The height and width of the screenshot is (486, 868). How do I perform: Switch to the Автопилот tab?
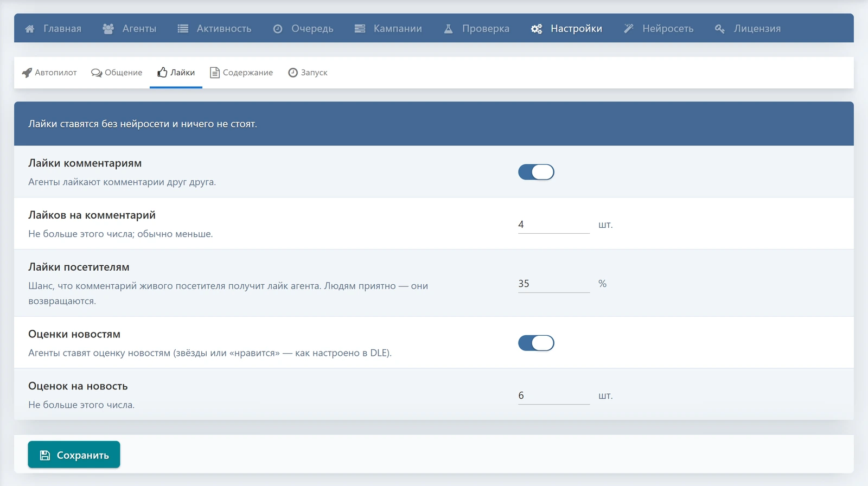click(49, 73)
